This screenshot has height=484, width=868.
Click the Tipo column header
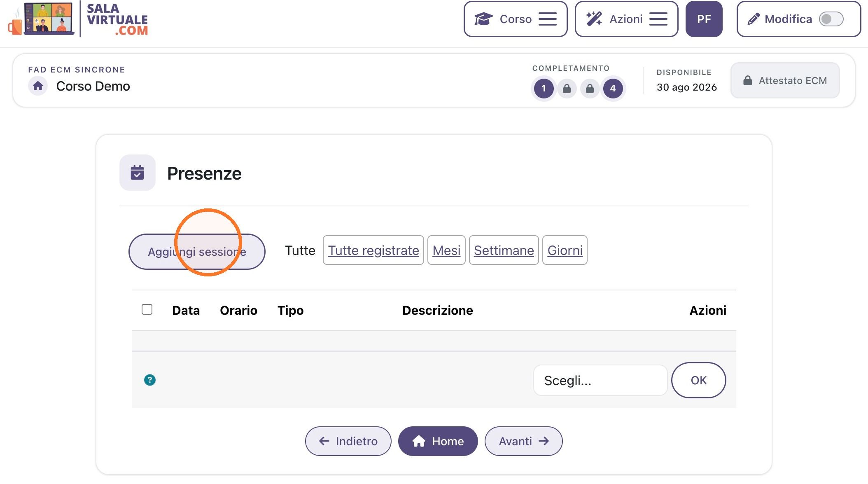pos(290,310)
